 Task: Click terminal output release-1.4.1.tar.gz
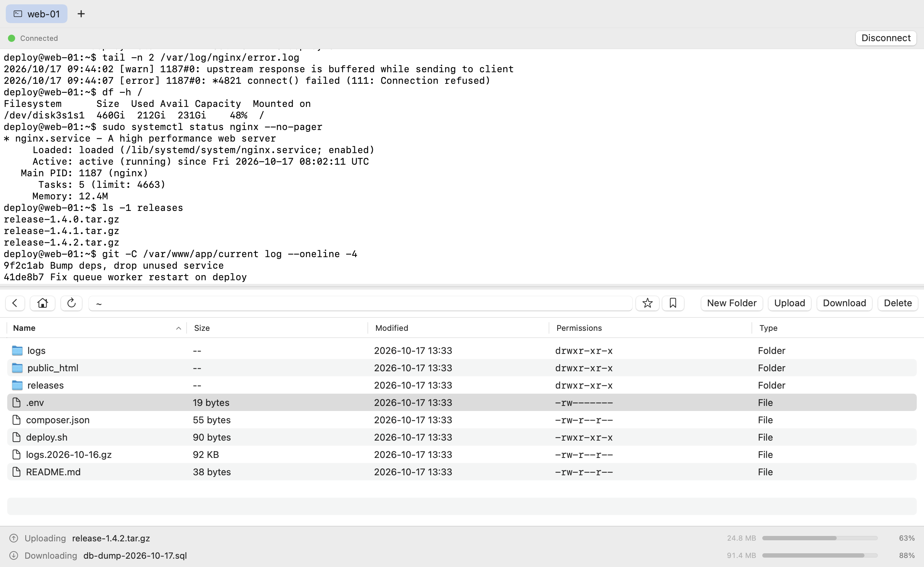pos(61,231)
